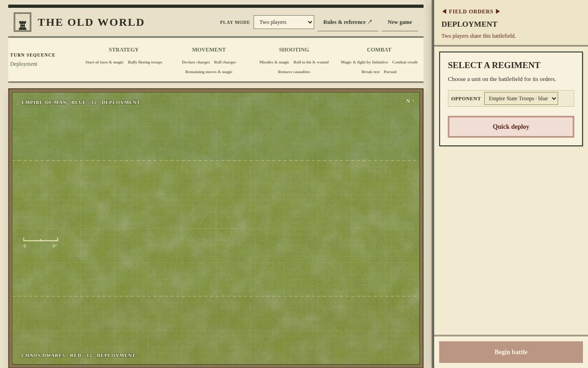Click 'Start of turn & magic' step

[x=104, y=62]
